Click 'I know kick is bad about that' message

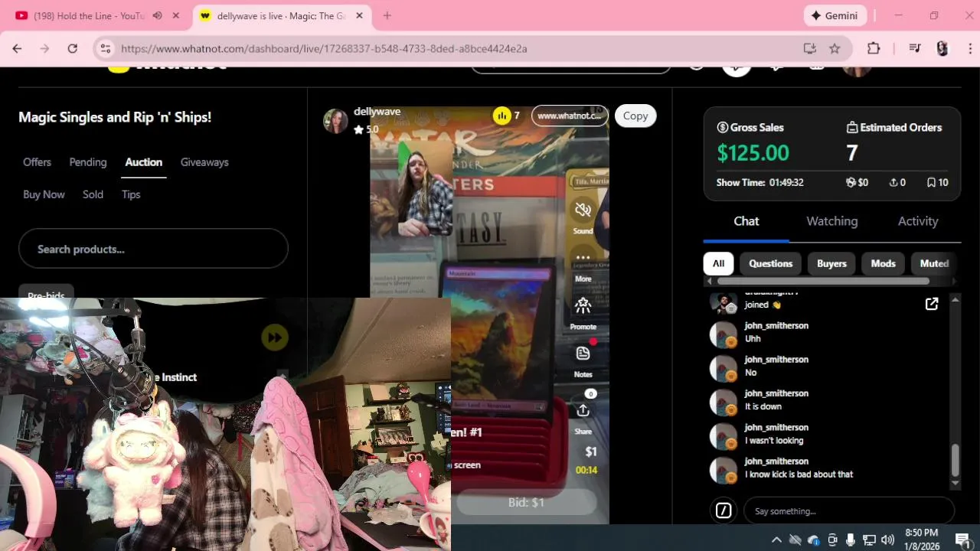pyautogui.click(x=799, y=474)
